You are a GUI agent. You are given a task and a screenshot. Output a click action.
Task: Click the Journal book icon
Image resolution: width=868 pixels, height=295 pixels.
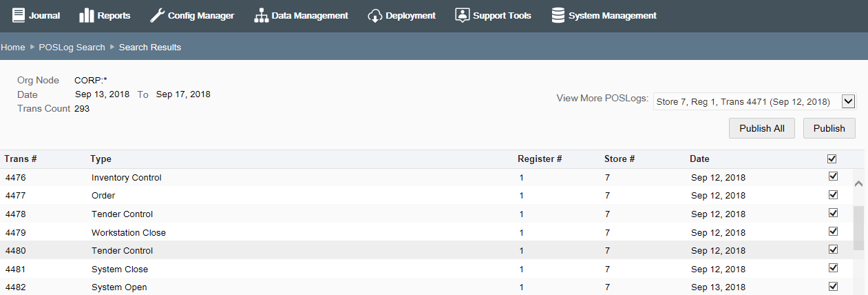click(19, 15)
